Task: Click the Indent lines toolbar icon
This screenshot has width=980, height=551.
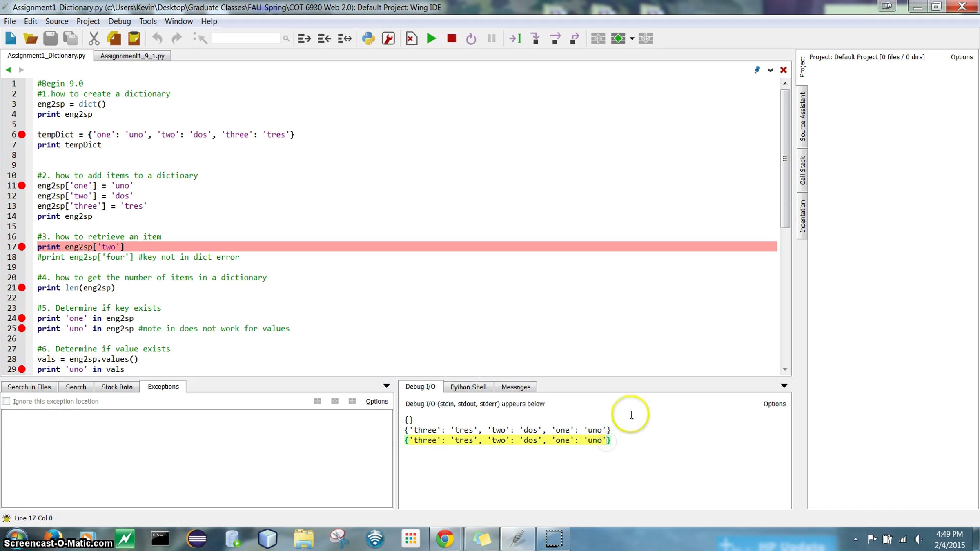Action: (304, 38)
